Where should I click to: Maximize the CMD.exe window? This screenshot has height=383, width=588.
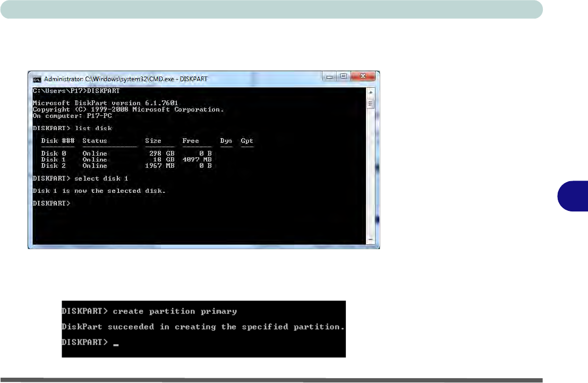click(x=344, y=76)
